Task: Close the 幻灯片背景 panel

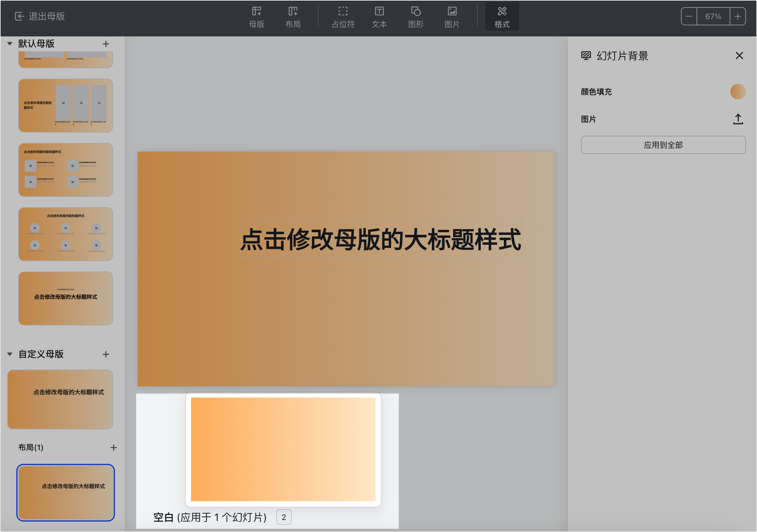Action: [739, 56]
